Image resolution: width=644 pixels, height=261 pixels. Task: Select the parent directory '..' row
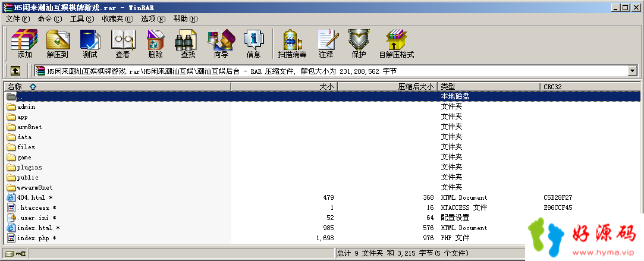[322, 96]
